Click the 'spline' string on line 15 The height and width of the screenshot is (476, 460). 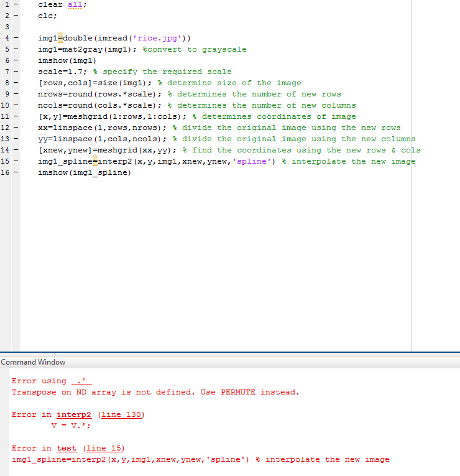click(x=251, y=162)
